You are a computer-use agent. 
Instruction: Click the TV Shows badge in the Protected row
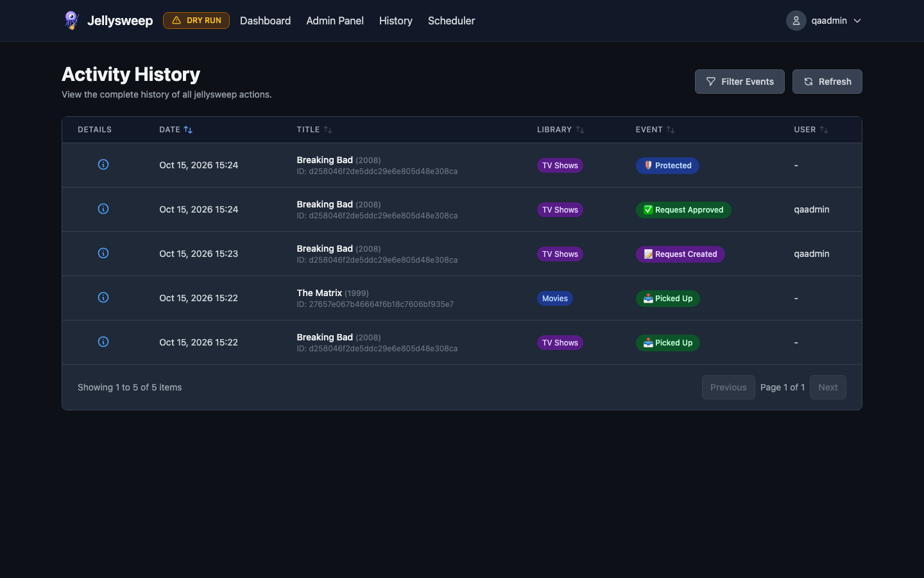tap(560, 166)
